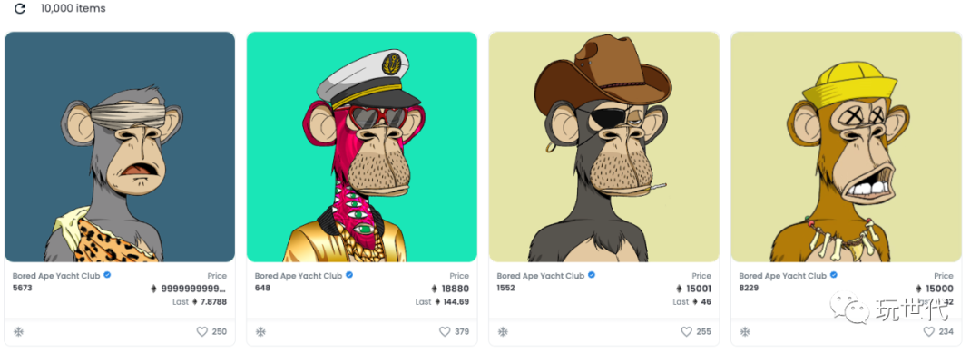Click snowflake icon on card 5673
The image size is (980, 353).
[x=19, y=332]
